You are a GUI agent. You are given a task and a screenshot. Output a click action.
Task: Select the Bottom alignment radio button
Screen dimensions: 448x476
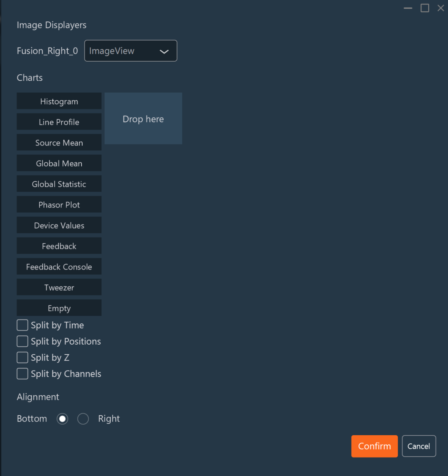[62, 419]
